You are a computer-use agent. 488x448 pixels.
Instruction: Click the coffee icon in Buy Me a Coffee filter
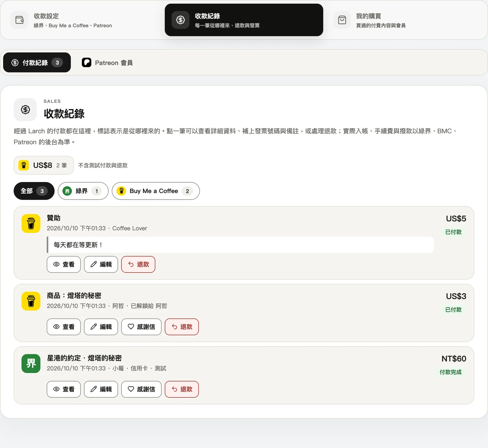[x=121, y=191]
